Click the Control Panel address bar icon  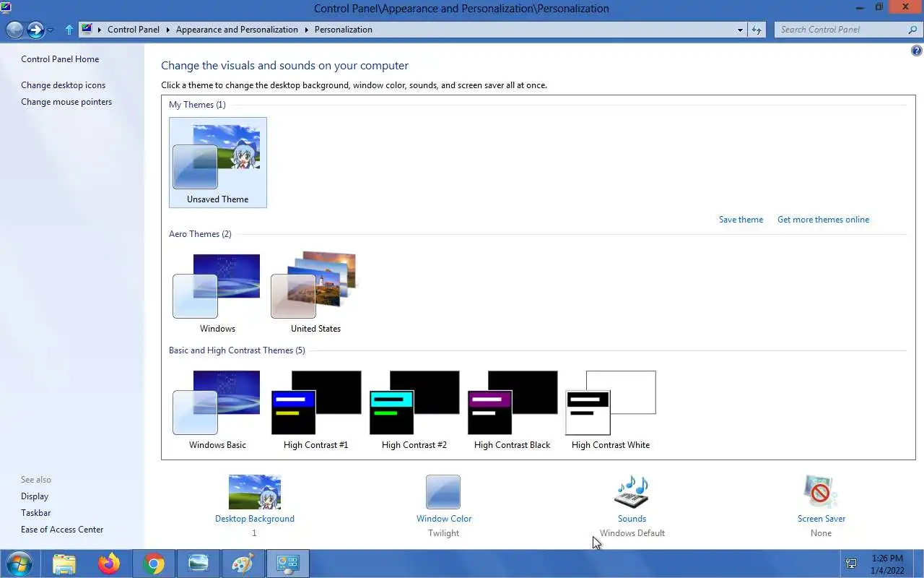click(87, 30)
